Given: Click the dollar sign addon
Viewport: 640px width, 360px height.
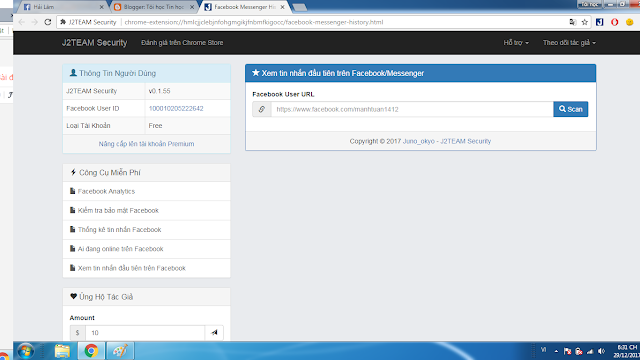Looking at the screenshot, I should click(x=78, y=333).
